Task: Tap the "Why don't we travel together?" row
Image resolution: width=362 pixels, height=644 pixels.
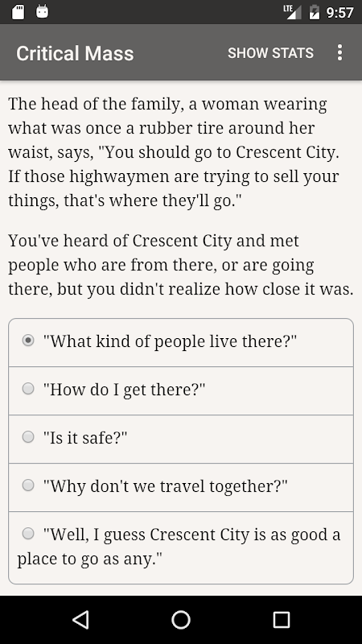Action: tap(181, 488)
